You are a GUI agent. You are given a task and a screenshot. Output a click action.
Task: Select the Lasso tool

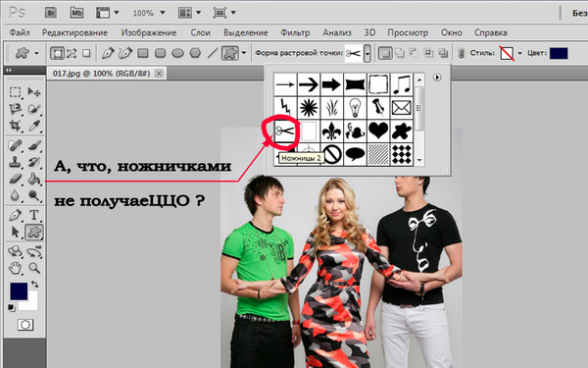[x=15, y=109]
